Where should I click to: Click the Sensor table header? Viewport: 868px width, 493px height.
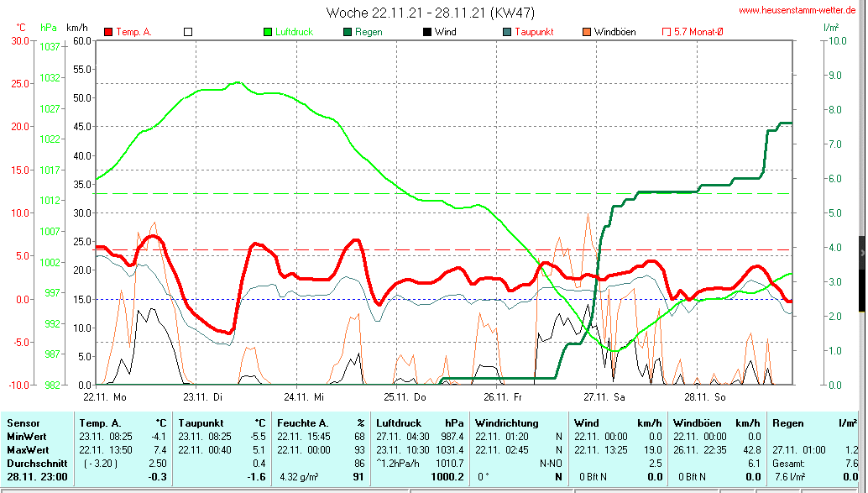pyautogui.click(x=24, y=423)
